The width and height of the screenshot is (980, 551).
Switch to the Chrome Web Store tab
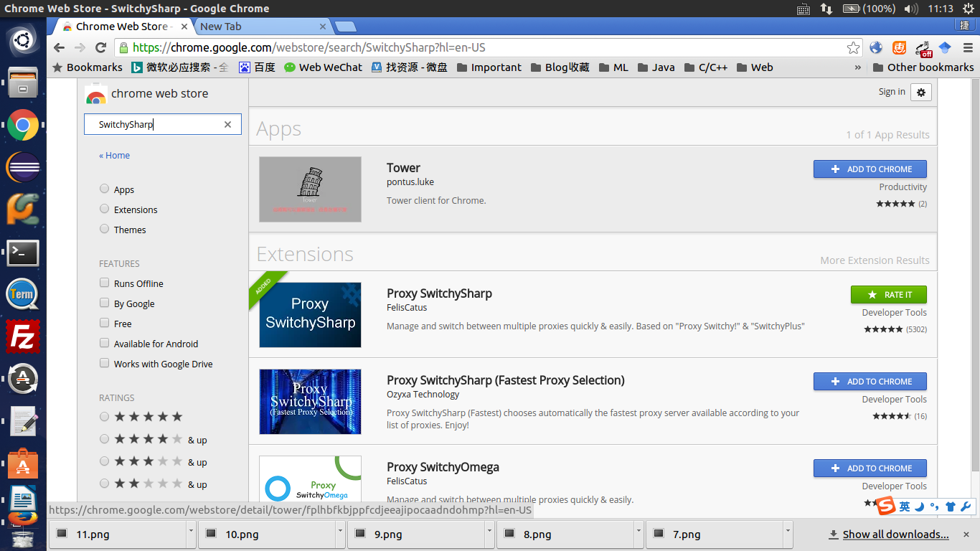point(122,27)
